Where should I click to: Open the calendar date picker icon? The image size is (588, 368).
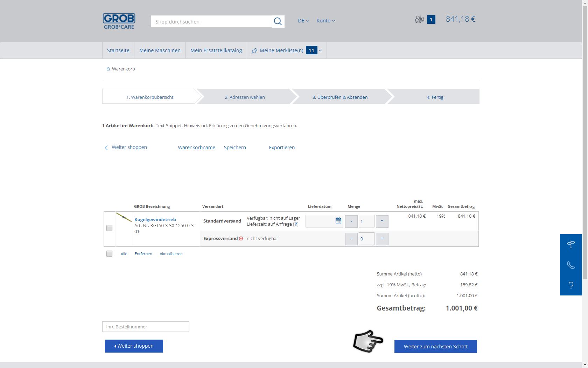point(338,220)
